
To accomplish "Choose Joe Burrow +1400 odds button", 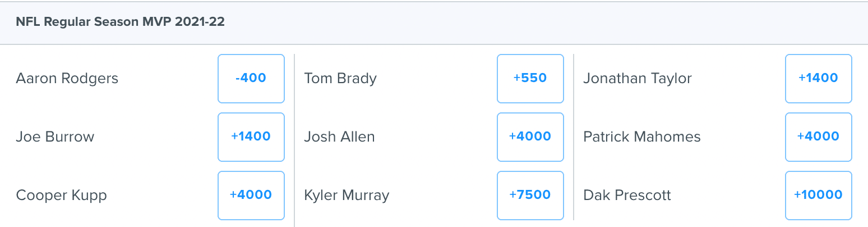I will tap(251, 137).
